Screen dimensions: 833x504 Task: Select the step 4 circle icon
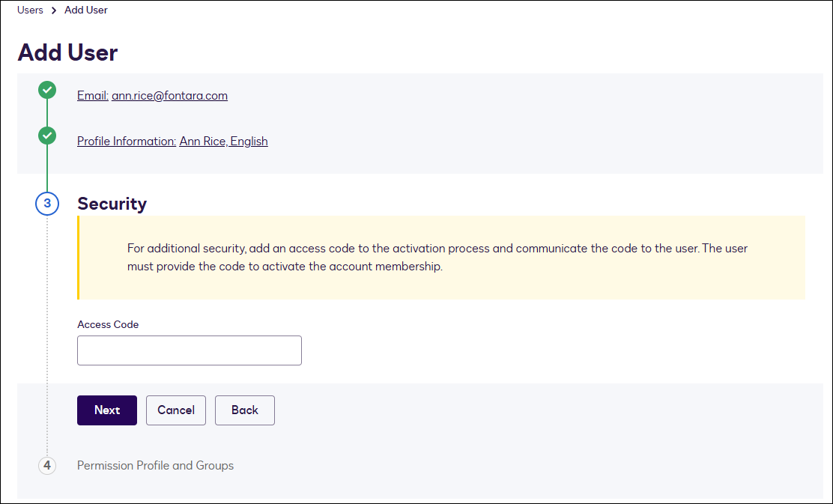click(47, 466)
